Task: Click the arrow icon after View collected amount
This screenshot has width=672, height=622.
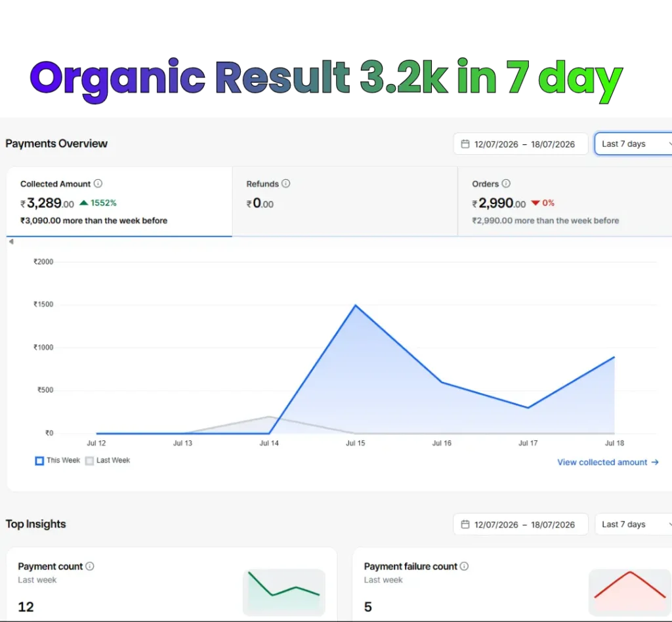Action: point(655,462)
